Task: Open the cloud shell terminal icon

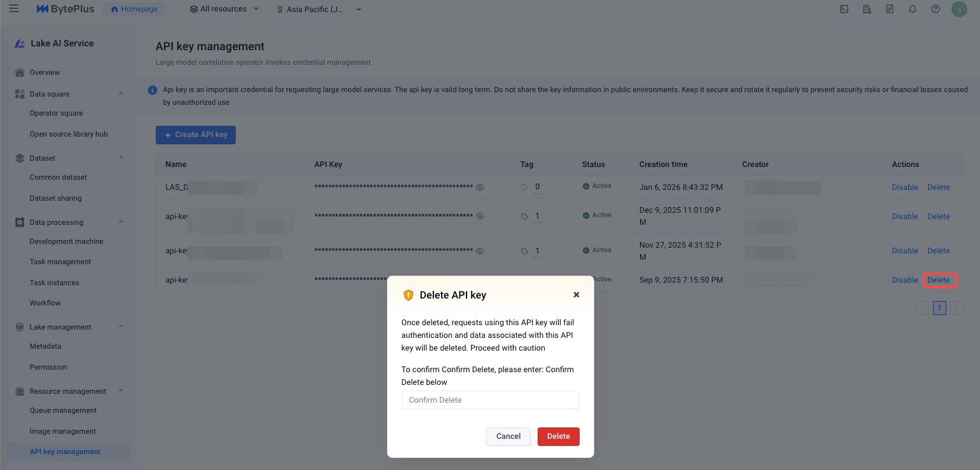Action: [844, 10]
